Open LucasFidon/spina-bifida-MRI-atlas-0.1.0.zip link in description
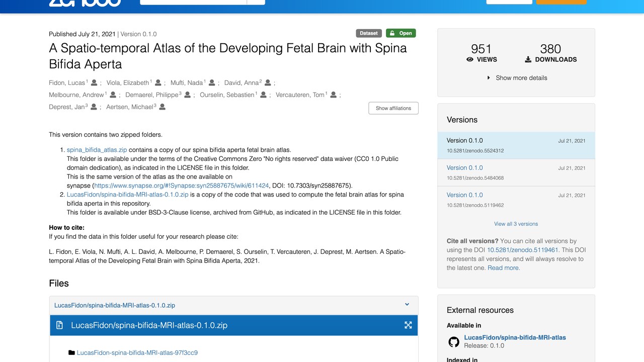644x362 pixels. (x=128, y=195)
